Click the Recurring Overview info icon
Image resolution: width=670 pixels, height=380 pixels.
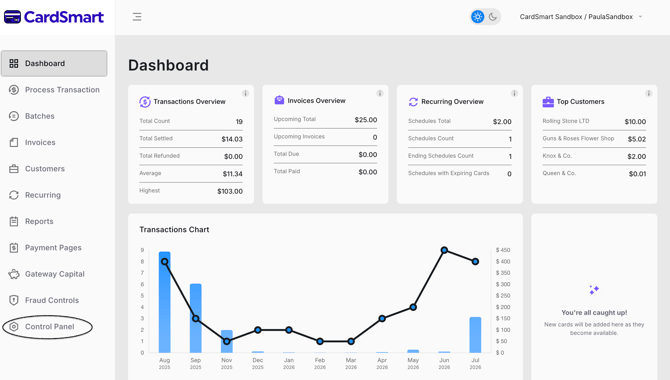point(514,93)
